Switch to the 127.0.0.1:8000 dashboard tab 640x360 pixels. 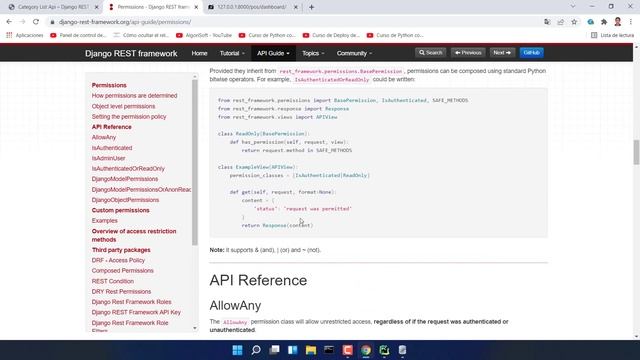tap(252, 7)
